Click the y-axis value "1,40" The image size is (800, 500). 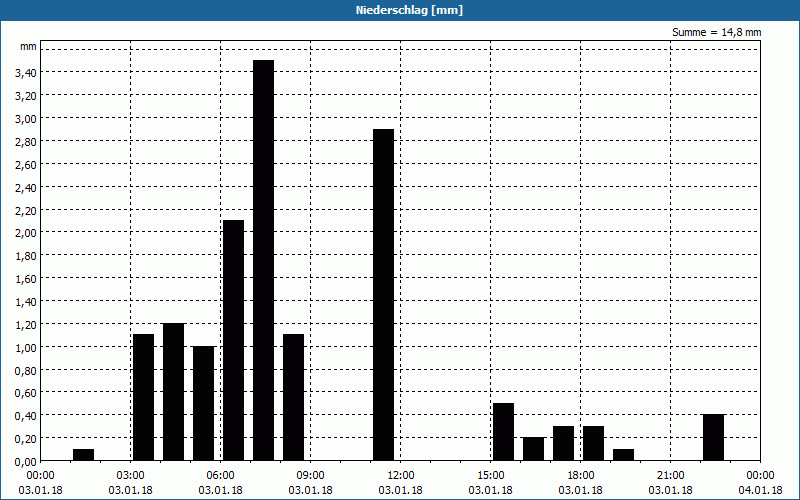26,302
